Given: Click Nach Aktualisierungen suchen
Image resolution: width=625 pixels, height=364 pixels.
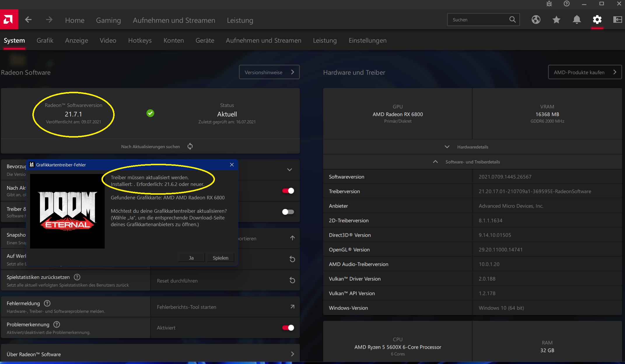Looking at the screenshot, I should (150, 146).
